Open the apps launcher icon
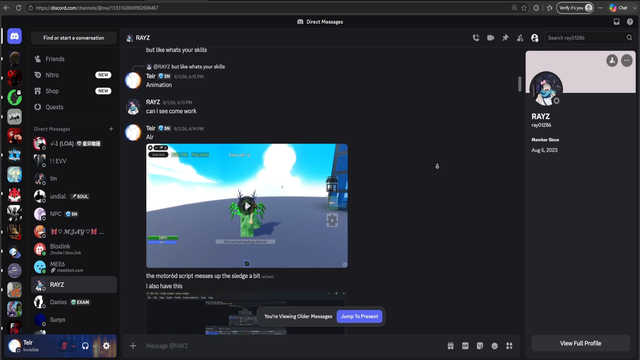The width and height of the screenshot is (640, 360). (x=509, y=346)
